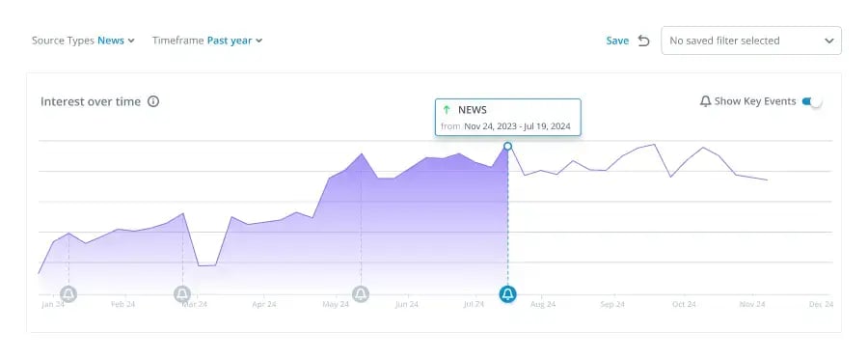The height and width of the screenshot is (359, 868).
Task: Click the info icon beside Interest over time
Action: coord(153,101)
